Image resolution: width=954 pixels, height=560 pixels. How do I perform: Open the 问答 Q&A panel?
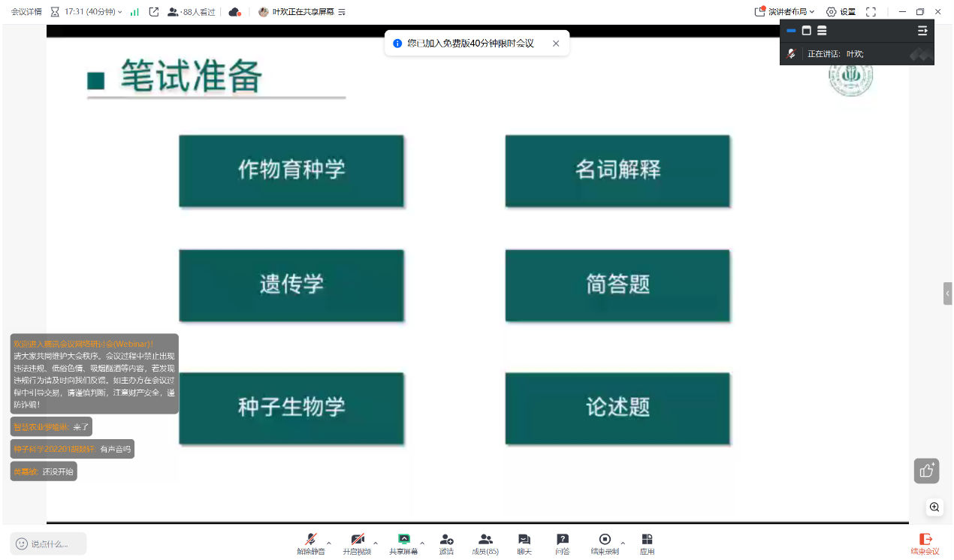pos(563,540)
